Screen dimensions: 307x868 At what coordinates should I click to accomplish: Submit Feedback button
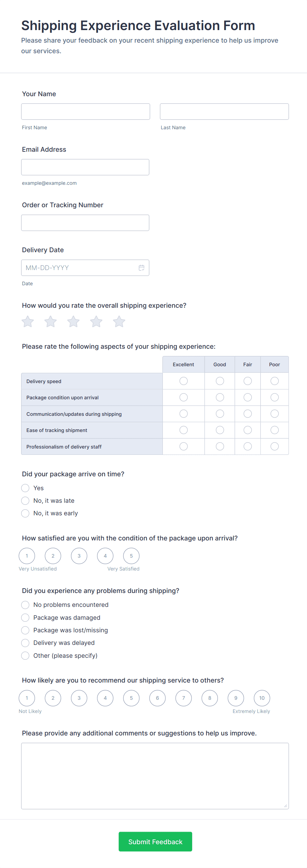pos(155,842)
